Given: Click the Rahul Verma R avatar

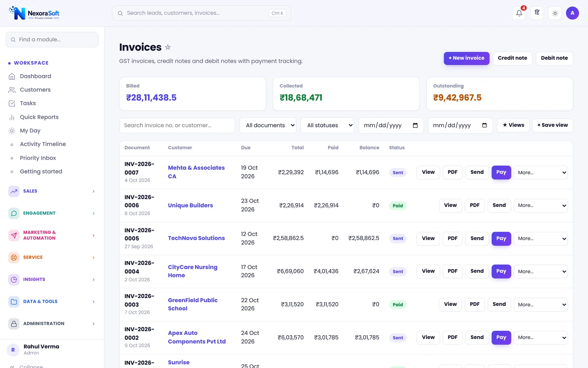Looking at the screenshot, I should [13, 350].
